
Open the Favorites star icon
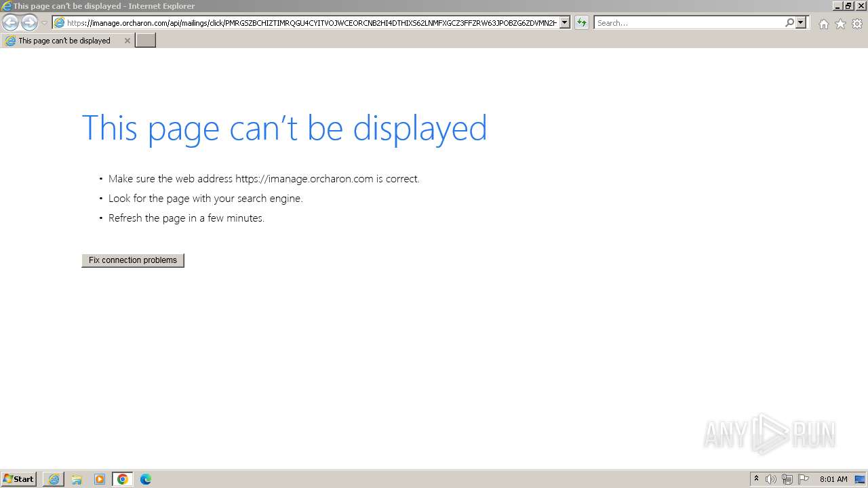click(x=840, y=24)
